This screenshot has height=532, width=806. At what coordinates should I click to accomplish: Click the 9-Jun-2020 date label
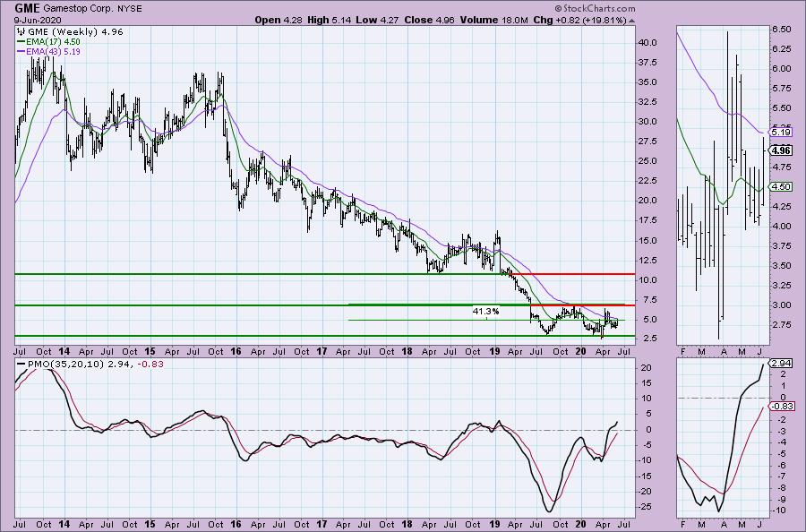click(x=38, y=20)
